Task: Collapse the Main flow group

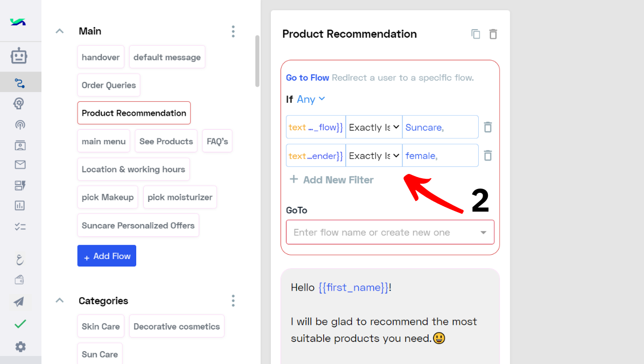Action: click(x=60, y=31)
